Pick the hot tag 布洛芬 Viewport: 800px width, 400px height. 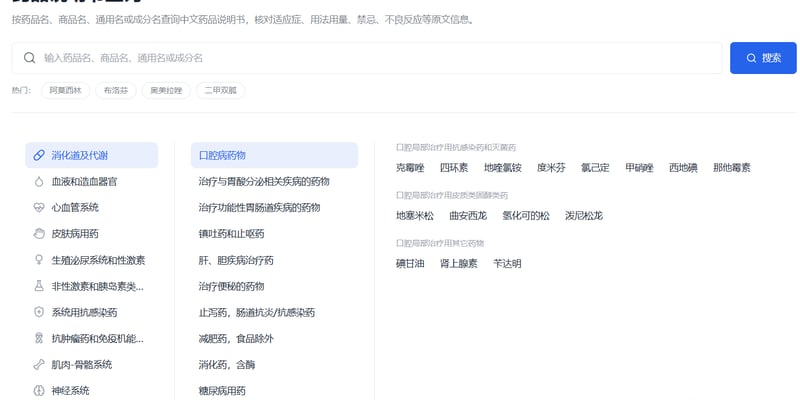[116, 91]
